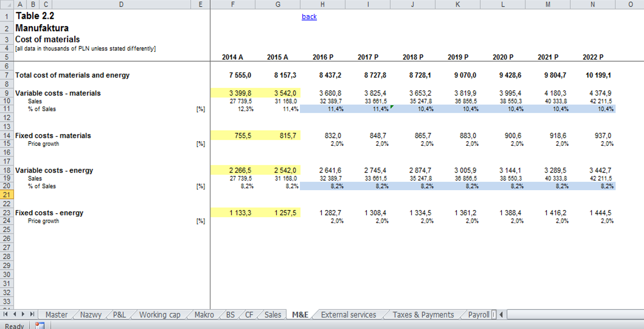Select row 9 header
The image size is (644, 329).
point(7,93)
